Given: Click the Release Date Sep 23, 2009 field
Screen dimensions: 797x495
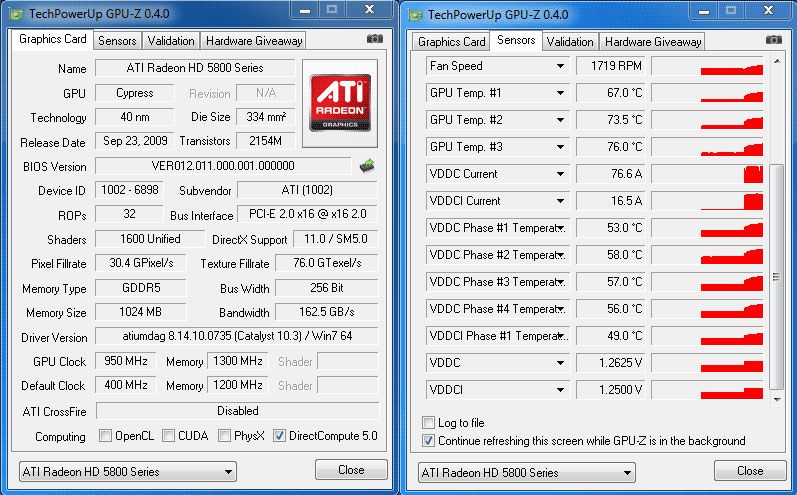Looking at the screenshot, I should coord(135,141).
